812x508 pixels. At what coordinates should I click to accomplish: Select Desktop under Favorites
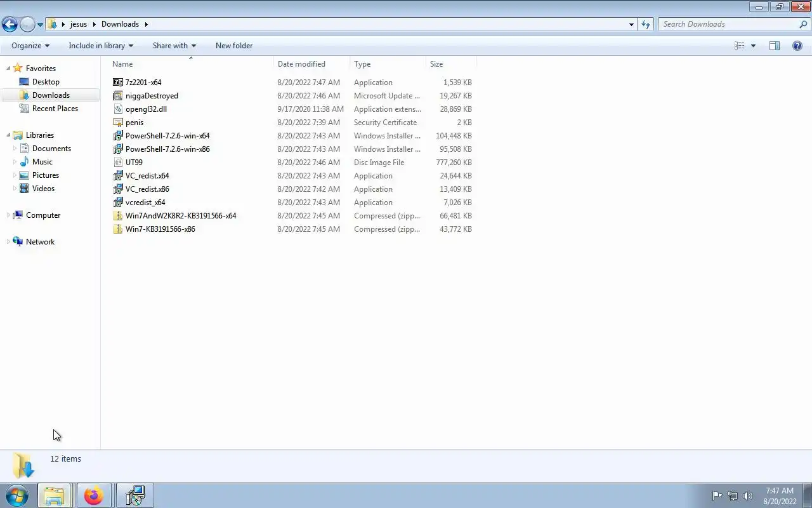pos(46,82)
